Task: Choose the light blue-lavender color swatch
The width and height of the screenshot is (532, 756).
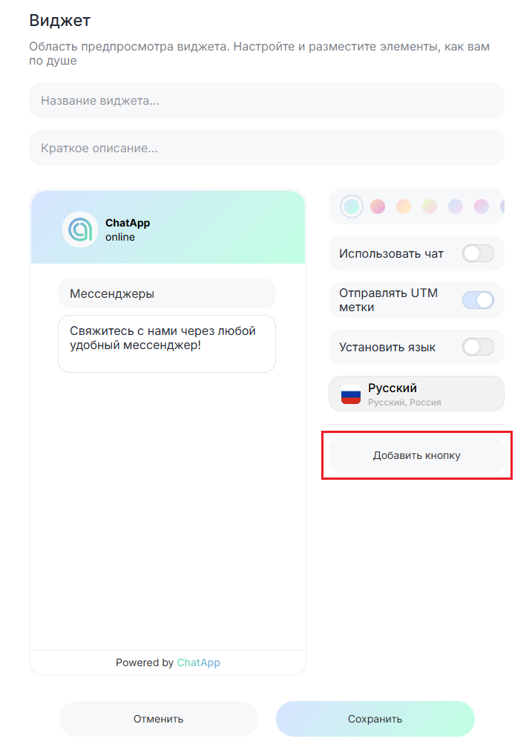Action: point(456,206)
